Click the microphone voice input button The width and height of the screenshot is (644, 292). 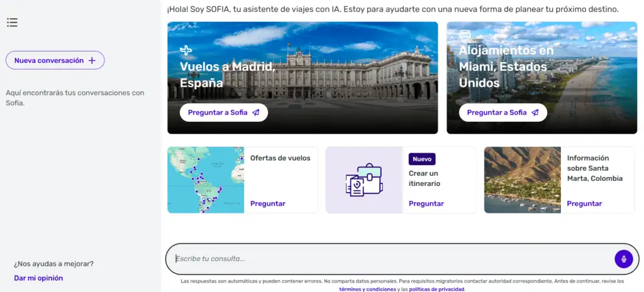[x=623, y=259]
